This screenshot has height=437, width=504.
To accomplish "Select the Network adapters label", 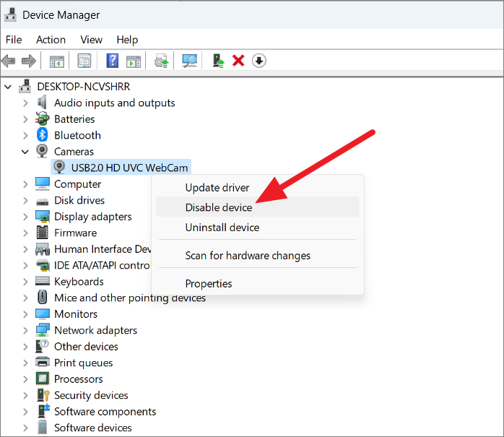I will (96, 330).
